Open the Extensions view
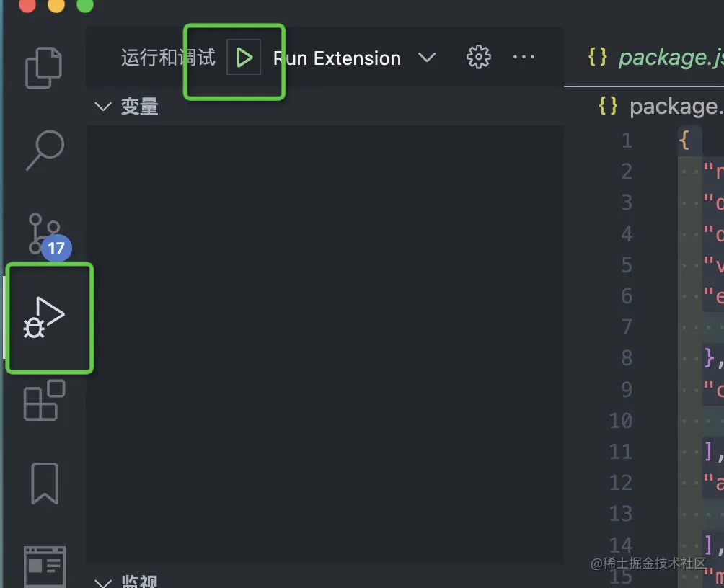 point(45,401)
